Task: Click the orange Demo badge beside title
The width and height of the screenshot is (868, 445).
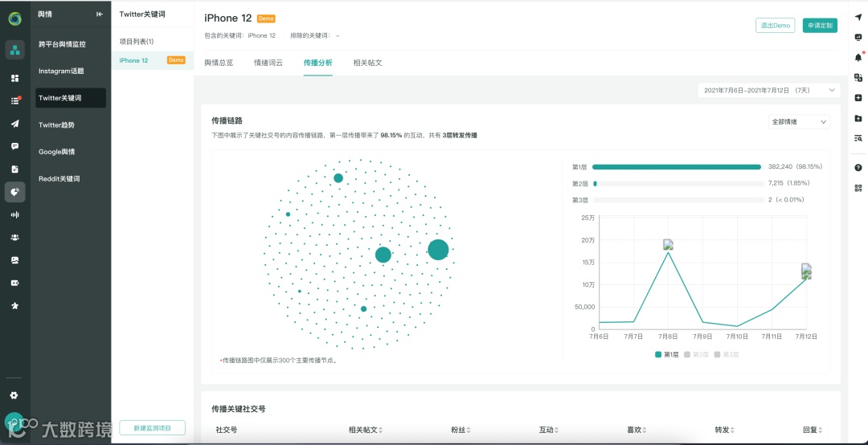Action: 266,18
